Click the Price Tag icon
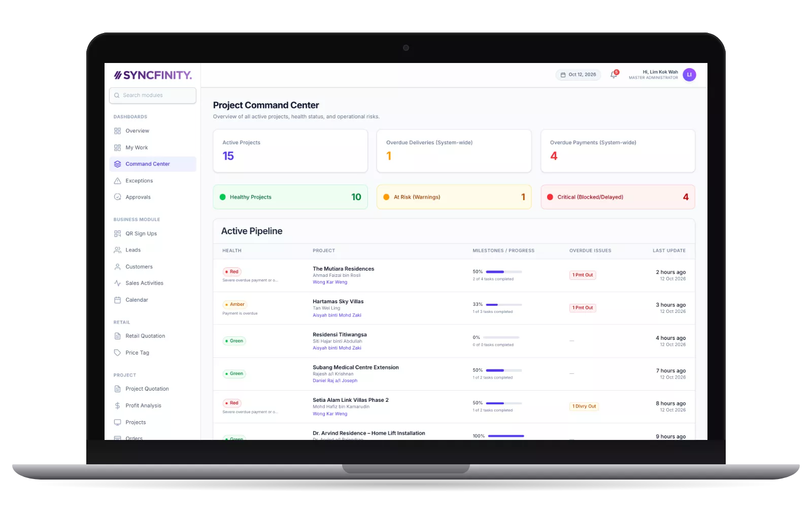 tap(117, 353)
